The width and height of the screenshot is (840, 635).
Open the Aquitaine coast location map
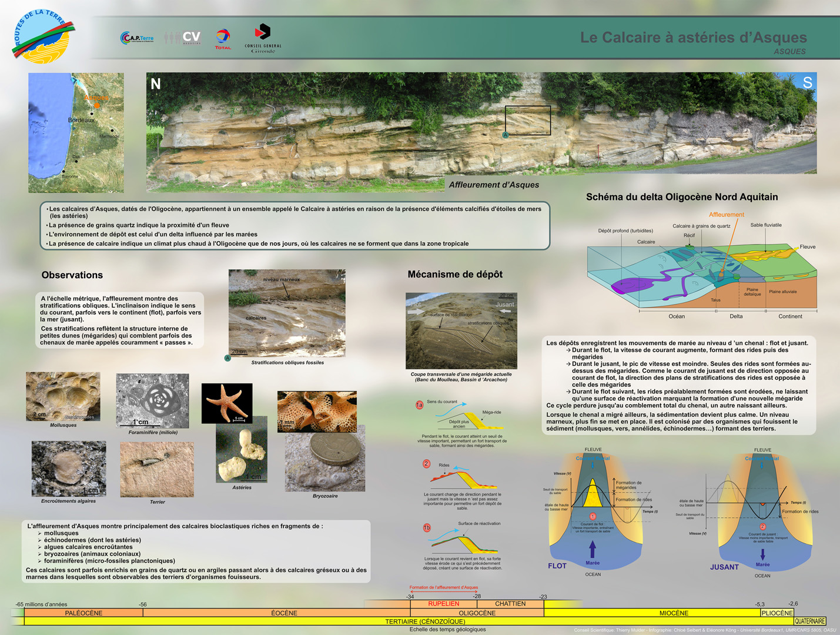point(76,133)
